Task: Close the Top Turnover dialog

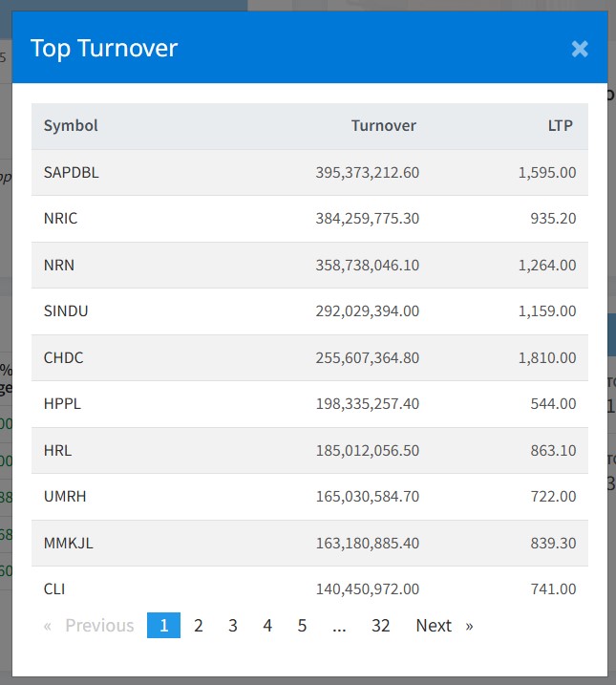Action: 579,49
